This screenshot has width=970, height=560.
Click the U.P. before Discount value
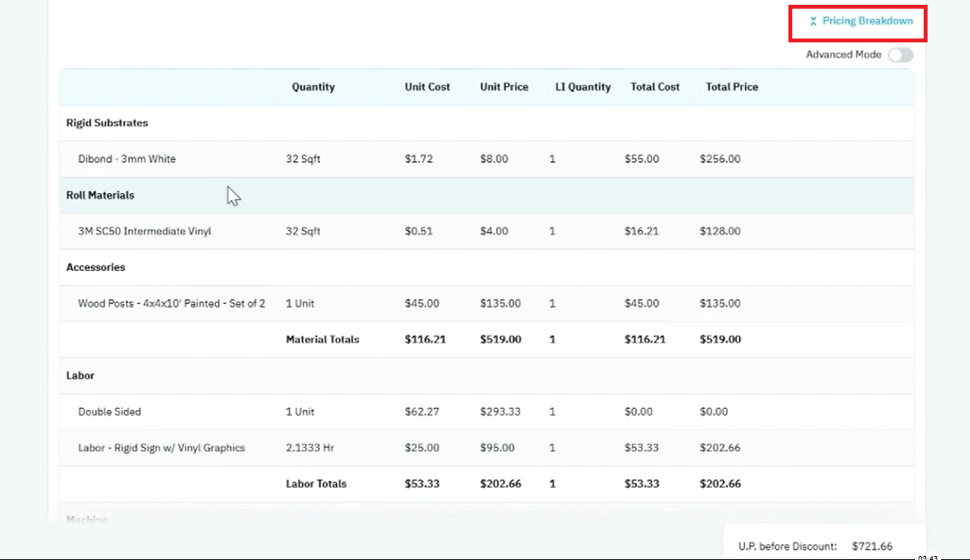pyautogui.click(x=872, y=546)
